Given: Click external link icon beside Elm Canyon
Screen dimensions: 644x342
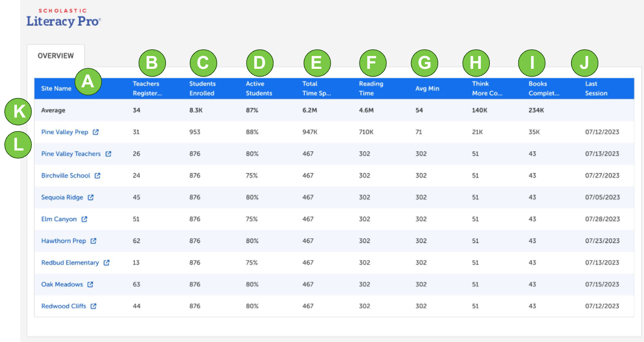Looking at the screenshot, I should (84, 219).
